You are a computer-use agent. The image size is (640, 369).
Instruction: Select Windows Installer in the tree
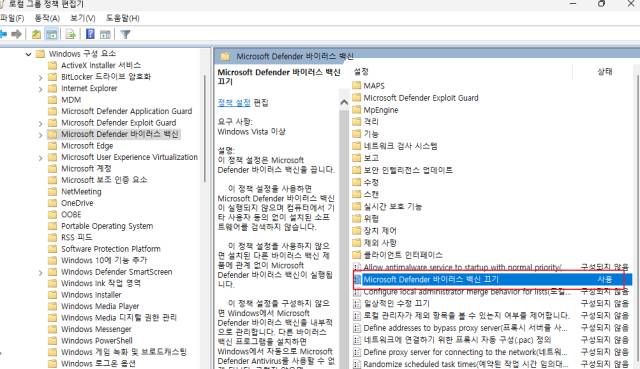pyautogui.click(x=91, y=294)
